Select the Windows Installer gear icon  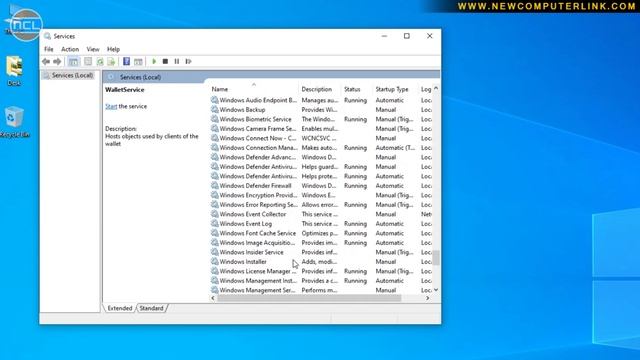tap(215, 261)
